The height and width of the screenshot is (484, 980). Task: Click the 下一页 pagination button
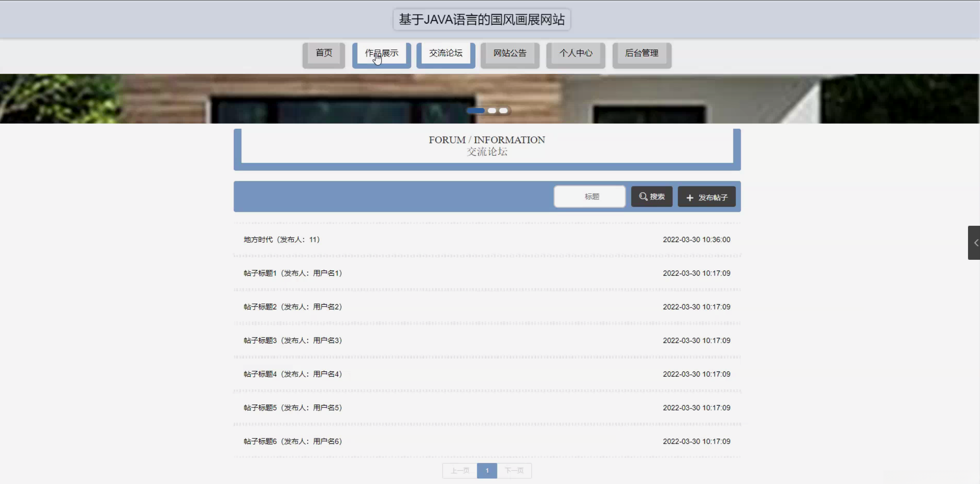click(x=514, y=470)
